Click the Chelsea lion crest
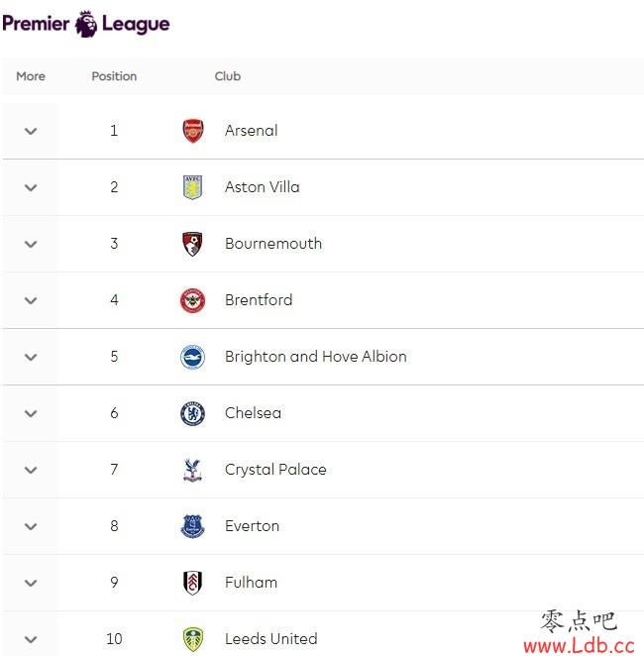Viewport: 644px width, 656px height. point(192,413)
